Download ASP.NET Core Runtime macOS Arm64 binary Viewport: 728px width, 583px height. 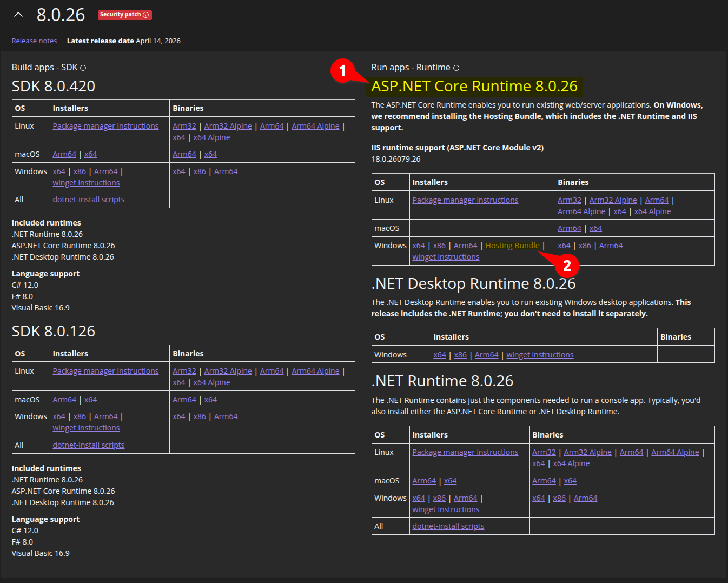tap(570, 228)
